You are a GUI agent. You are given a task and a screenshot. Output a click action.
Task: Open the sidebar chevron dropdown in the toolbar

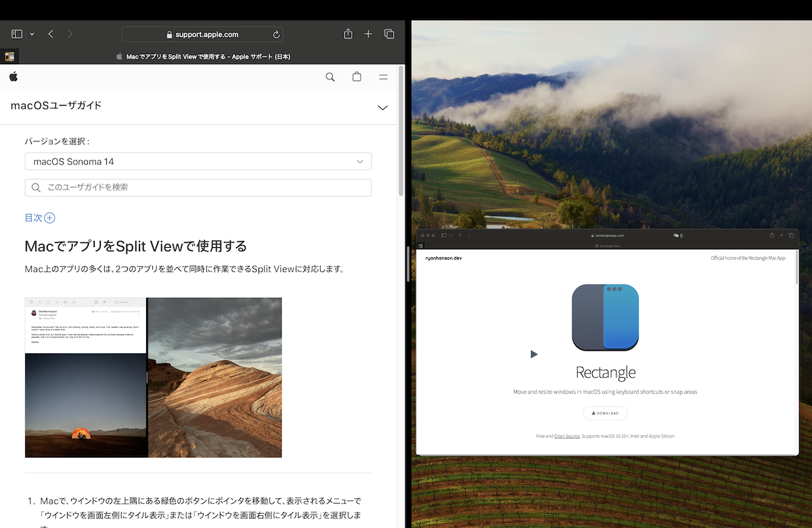(31, 33)
